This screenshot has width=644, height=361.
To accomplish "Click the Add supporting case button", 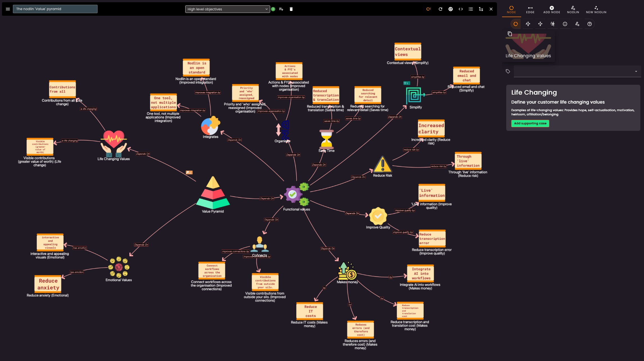I will click(530, 123).
